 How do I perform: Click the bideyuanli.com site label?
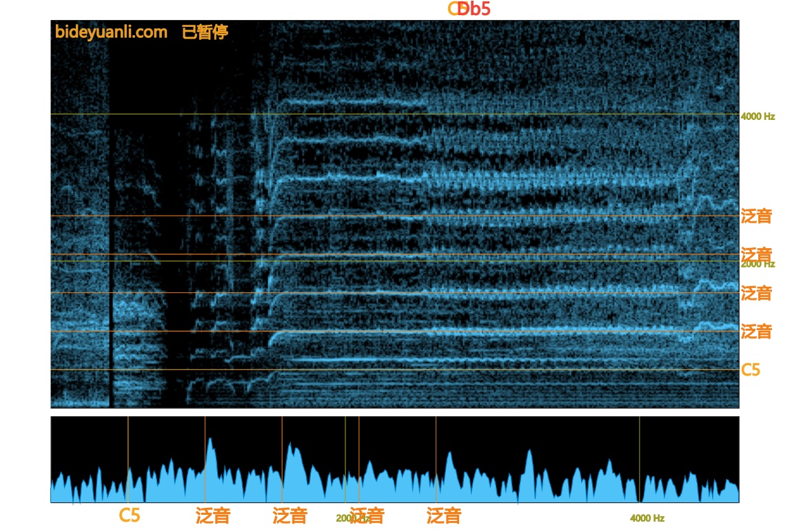112,32
